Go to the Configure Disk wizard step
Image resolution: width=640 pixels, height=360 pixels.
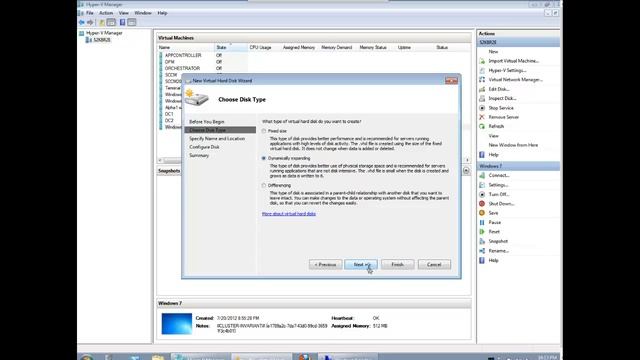click(204, 147)
